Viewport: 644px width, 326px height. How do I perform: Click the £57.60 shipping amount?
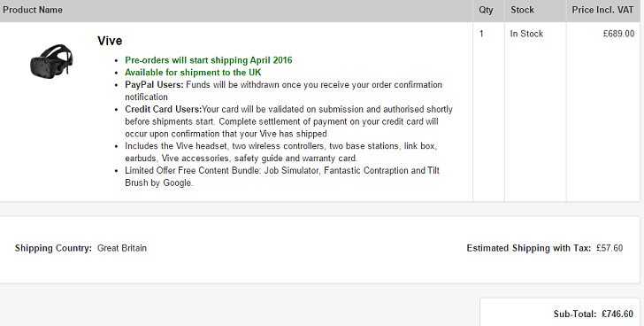[x=609, y=248]
